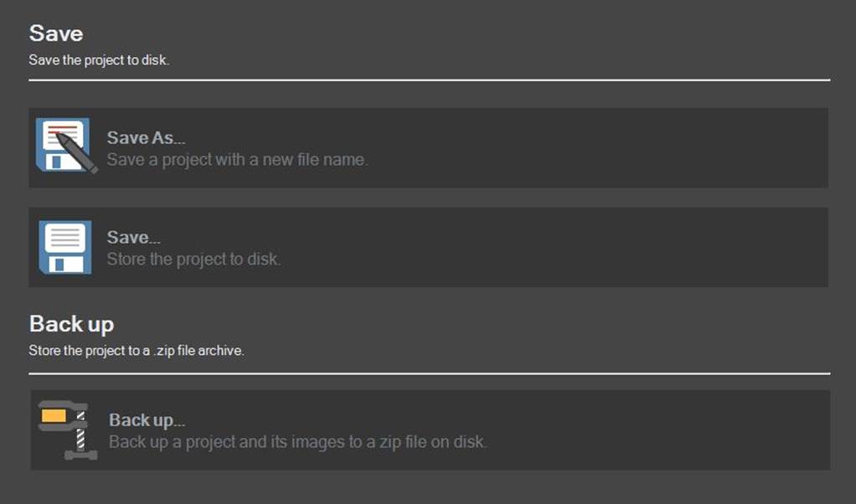Image resolution: width=856 pixels, height=504 pixels.
Task: Click the text 'Store the project to a .zip file archive.'
Action: pos(136,351)
